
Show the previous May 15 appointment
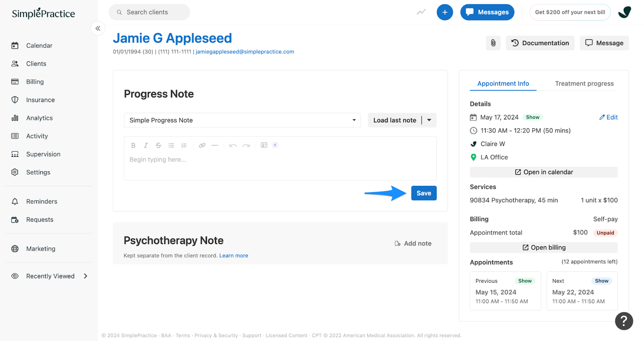click(525, 281)
